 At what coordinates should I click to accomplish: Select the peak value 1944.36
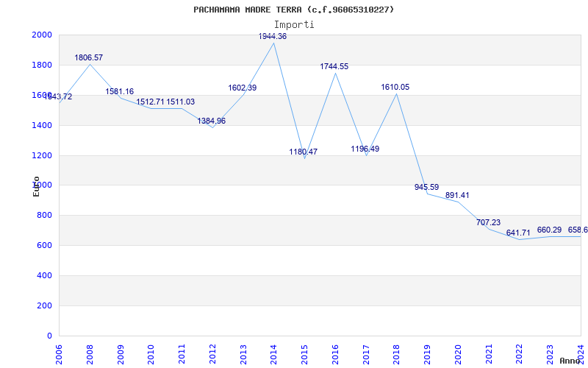pos(273,36)
